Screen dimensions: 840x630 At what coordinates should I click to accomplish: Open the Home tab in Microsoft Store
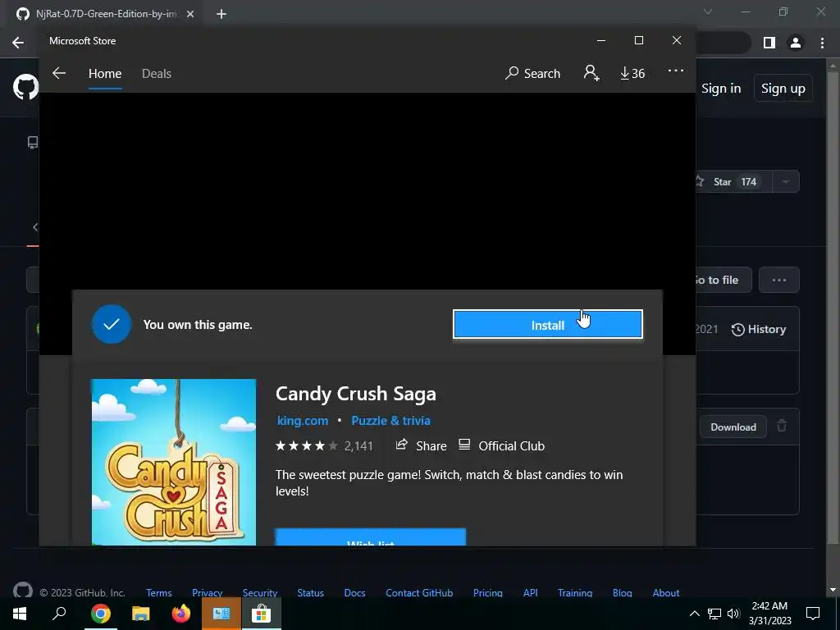105,73
